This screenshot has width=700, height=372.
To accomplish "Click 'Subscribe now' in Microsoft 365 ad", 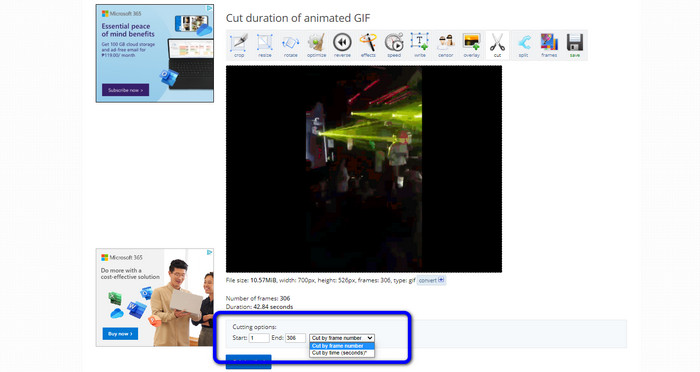I will [x=125, y=90].
